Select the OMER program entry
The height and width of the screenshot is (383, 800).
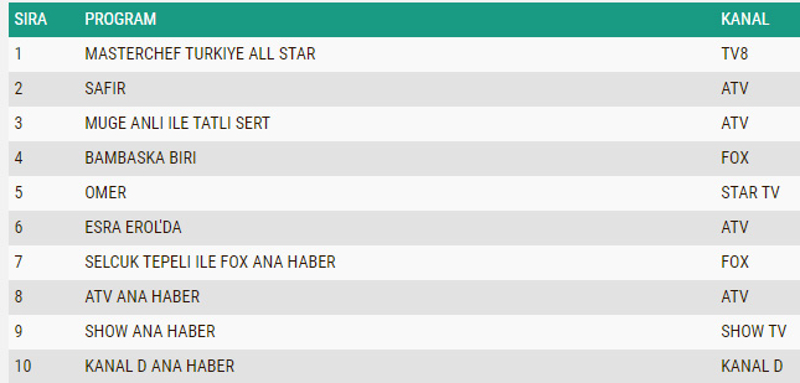[106, 192]
